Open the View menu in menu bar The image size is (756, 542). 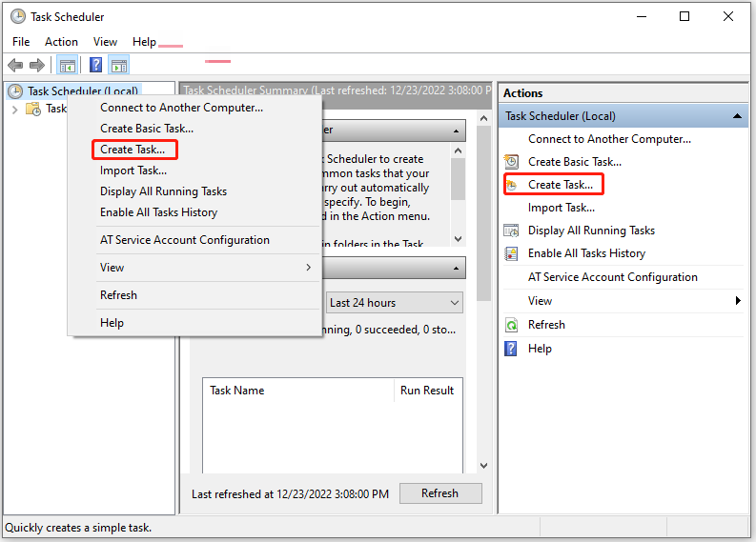tap(105, 42)
